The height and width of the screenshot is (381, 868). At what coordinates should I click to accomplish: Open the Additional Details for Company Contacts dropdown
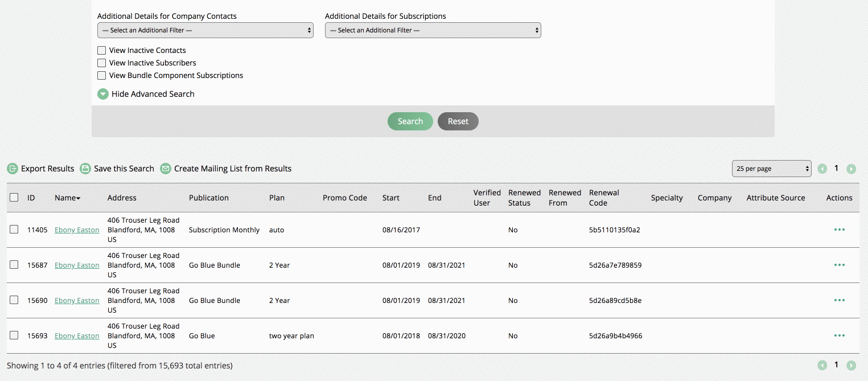coord(205,30)
